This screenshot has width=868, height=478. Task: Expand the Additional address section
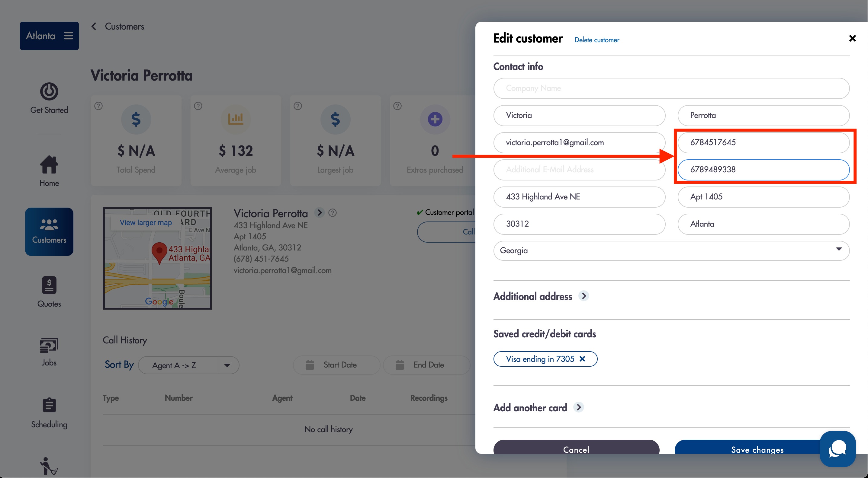[583, 296]
